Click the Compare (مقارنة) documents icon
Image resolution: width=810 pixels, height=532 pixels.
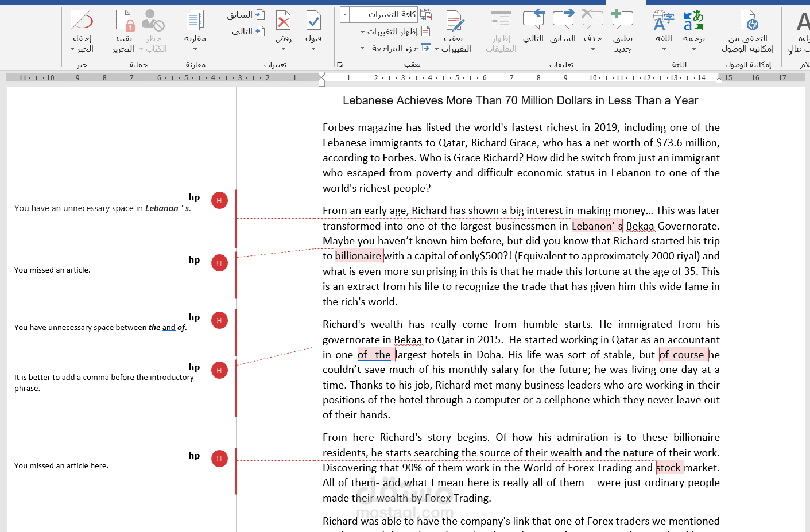tap(195, 21)
